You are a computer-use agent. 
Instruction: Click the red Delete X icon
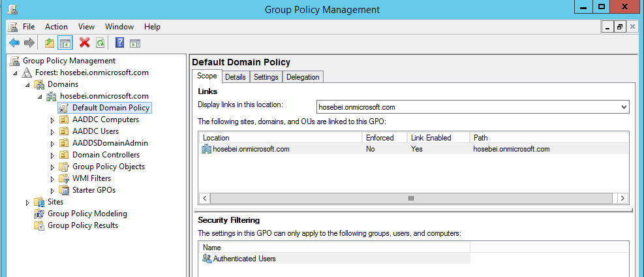(x=85, y=42)
